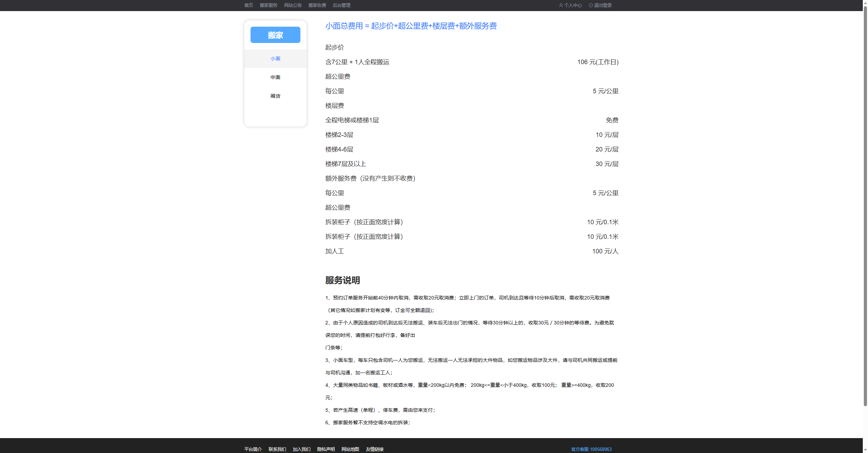Viewport: 868px width, 453px height.
Task: Click the logout circle icon beside 退出登录
Action: [590, 5]
